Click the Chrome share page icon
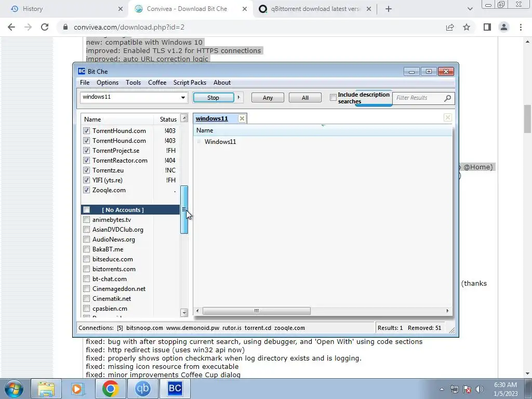532x399 pixels. (450, 27)
